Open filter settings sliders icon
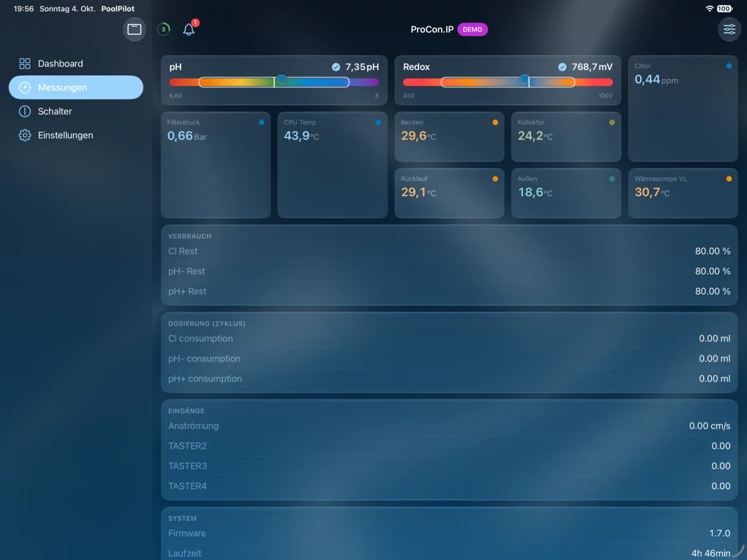 730,29
